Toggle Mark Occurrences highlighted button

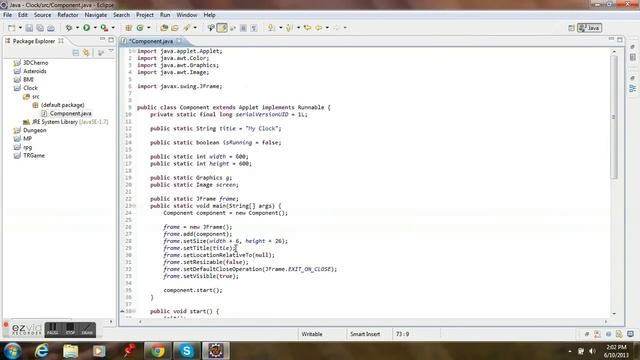click(222, 28)
